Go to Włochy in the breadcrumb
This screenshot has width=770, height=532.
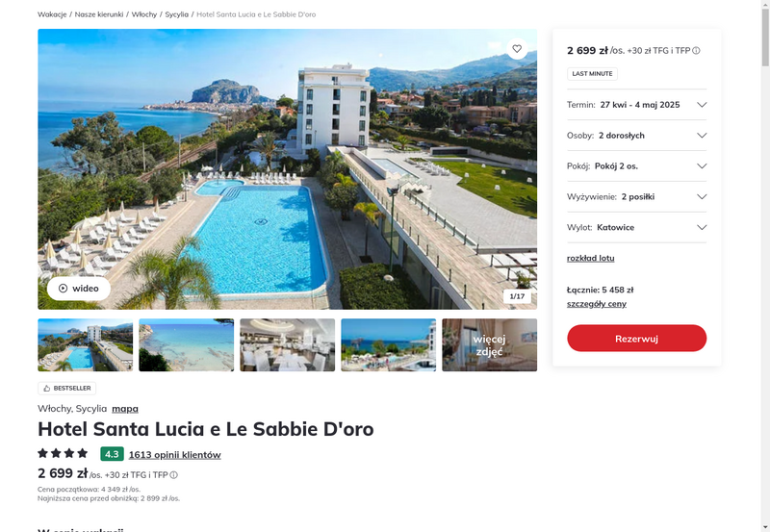(143, 14)
